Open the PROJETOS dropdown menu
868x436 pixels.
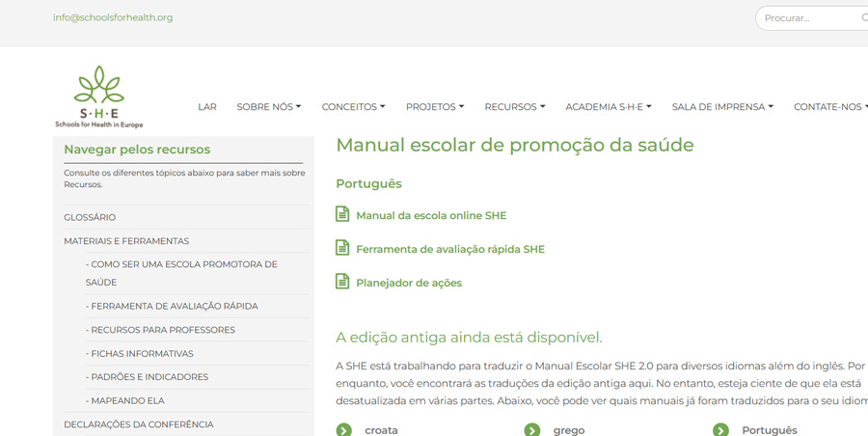pos(435,107)
